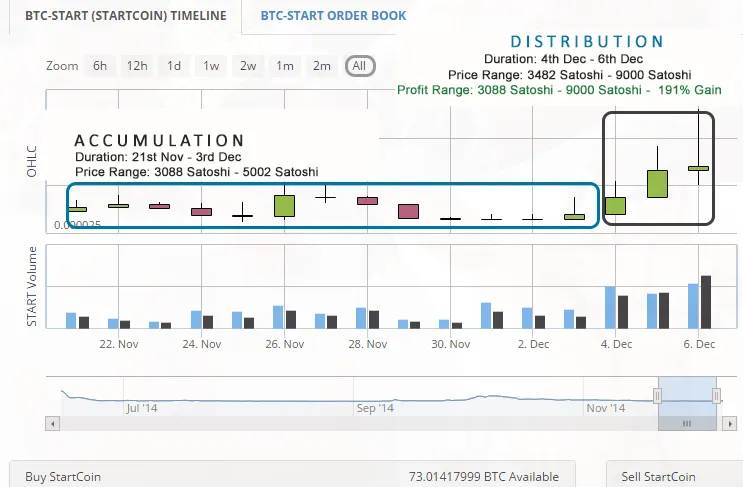Click the START Volume axis title
The height and width of the screenshot is (487, 743).
32,286
